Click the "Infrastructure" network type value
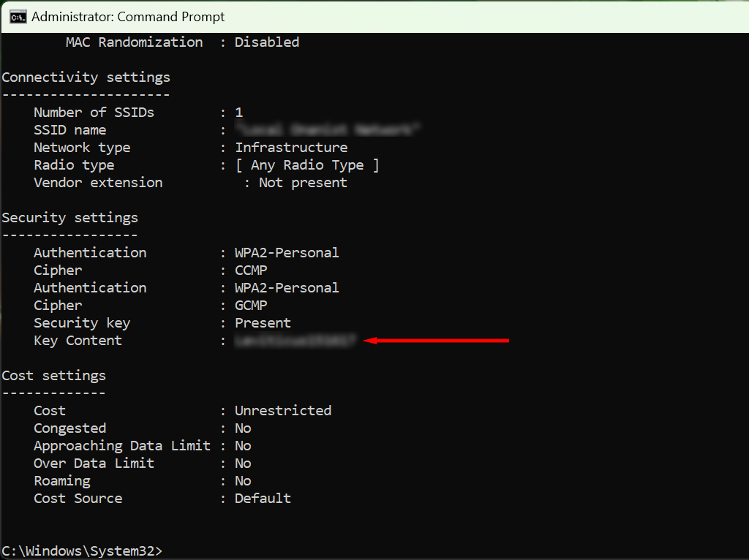Image resolution: width=749 pixels, height=560 pixels. (291, 148)
